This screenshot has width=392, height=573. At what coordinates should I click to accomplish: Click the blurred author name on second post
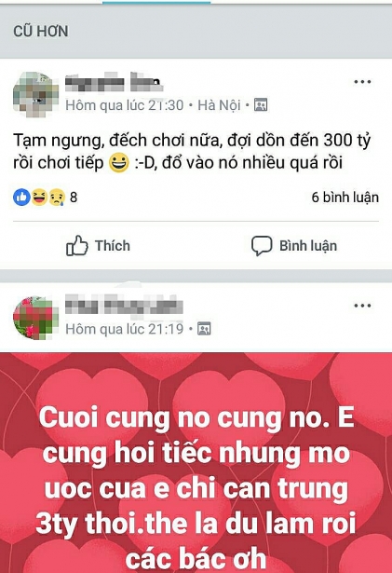pos(124,306)
